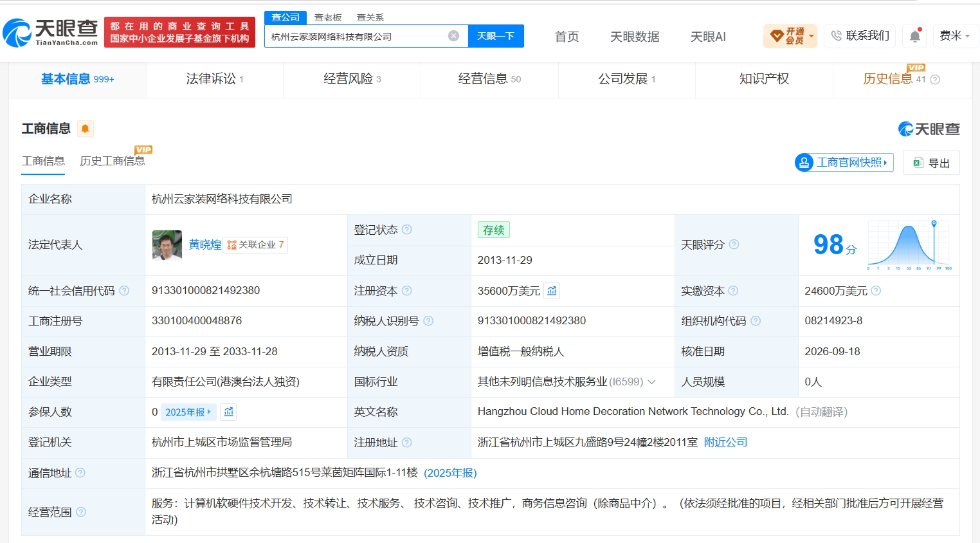Open the 经营信息 section tab
The height and width of the screenshot is (543, 980).
(x=489, y=79)
